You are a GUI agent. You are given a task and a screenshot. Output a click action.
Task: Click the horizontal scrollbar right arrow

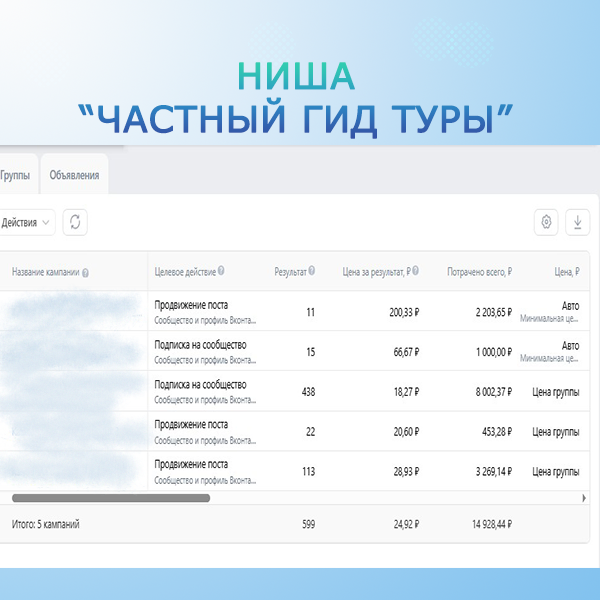coord(584,498)
